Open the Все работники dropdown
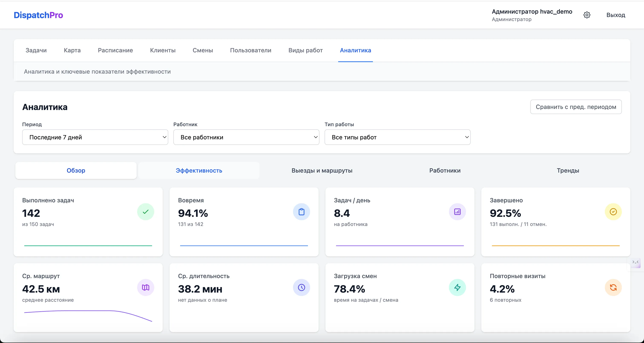This screenshot has height=343, width=644. click(x=246, y=137)
